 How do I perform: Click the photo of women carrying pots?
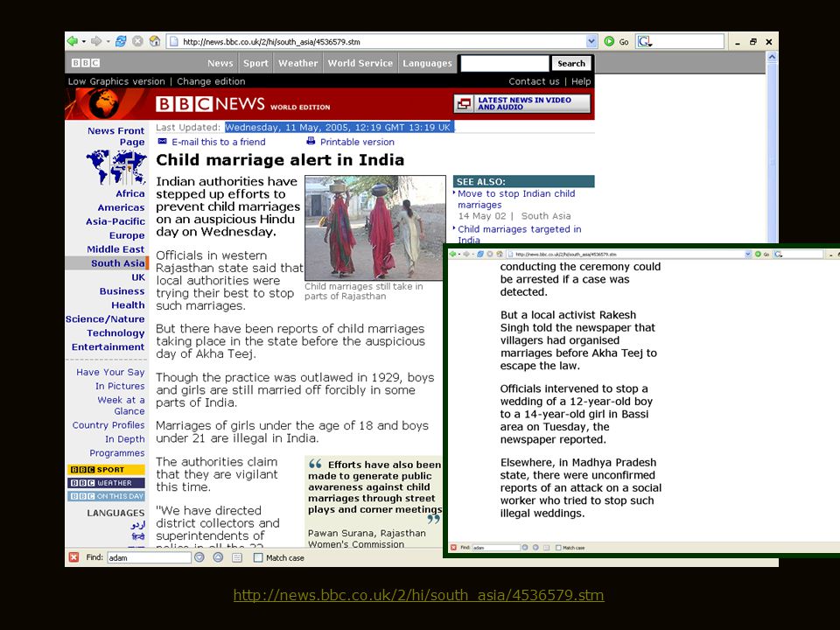(x=375, y=227)
